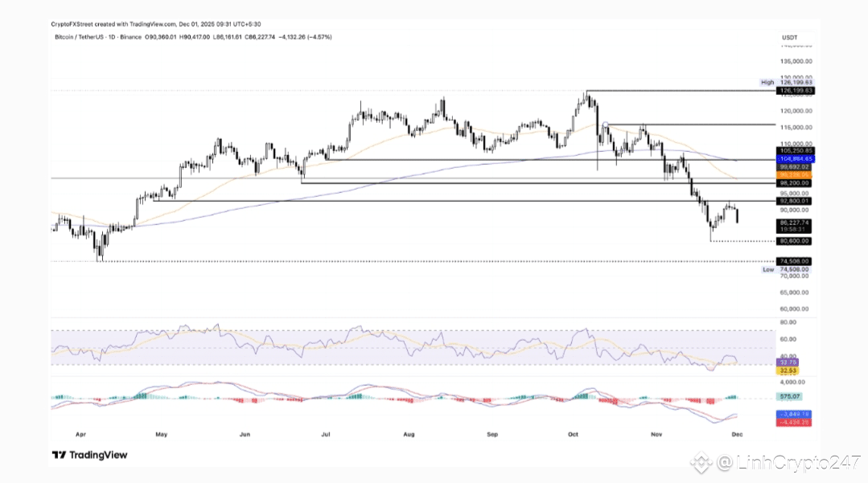Select the teal MACD histogram tag 575.07
868x483 pixels.
[x=789, y=397]
